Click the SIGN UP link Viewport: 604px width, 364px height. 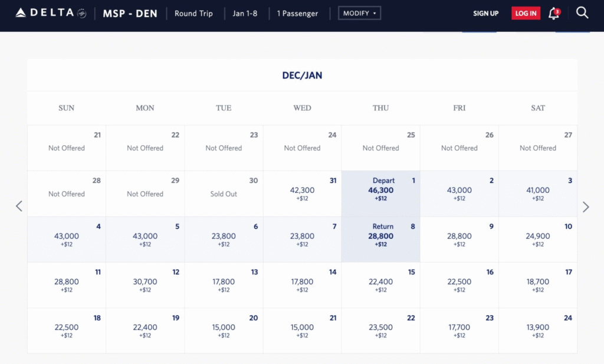485,13
